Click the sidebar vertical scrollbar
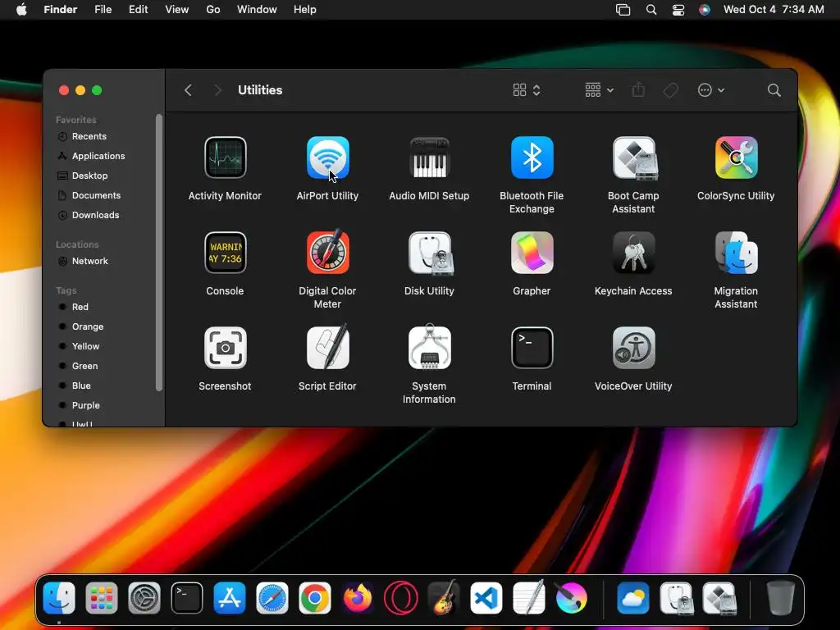Viewport: 840px width, 630px height. pyautogui.click(x=158, y=253)
